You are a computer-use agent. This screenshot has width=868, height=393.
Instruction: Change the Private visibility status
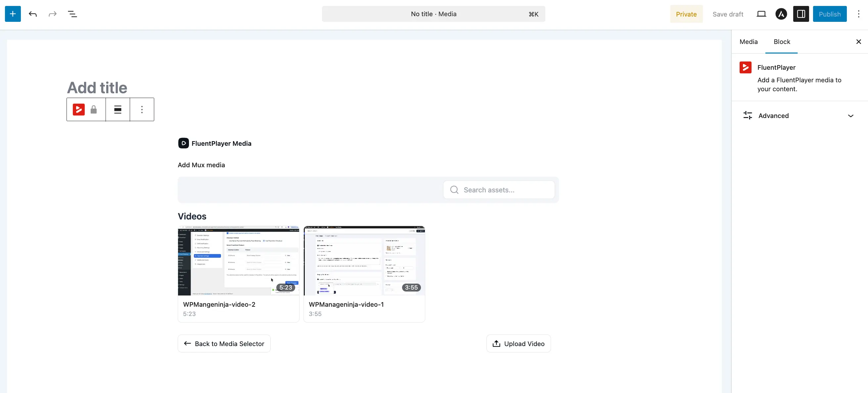686,14
